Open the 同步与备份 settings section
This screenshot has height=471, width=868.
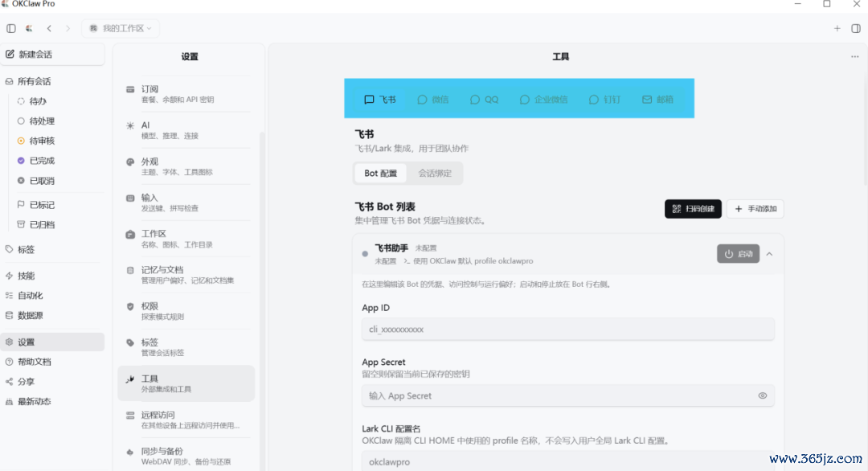pyautogui.click(x=186, y=456)
